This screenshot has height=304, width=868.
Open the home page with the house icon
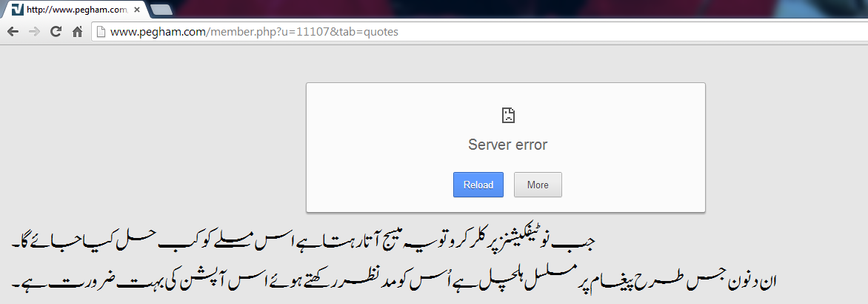tap(78, 32)
